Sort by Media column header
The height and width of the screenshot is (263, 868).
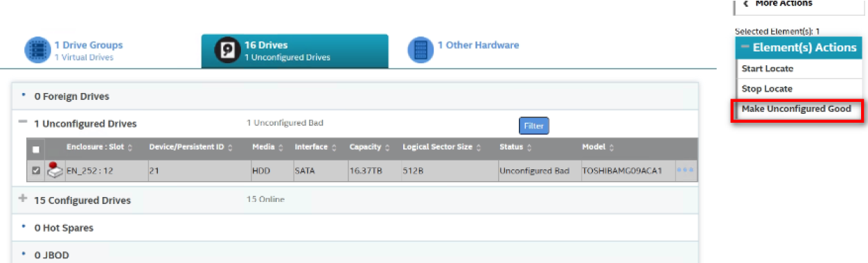(267, 147)
